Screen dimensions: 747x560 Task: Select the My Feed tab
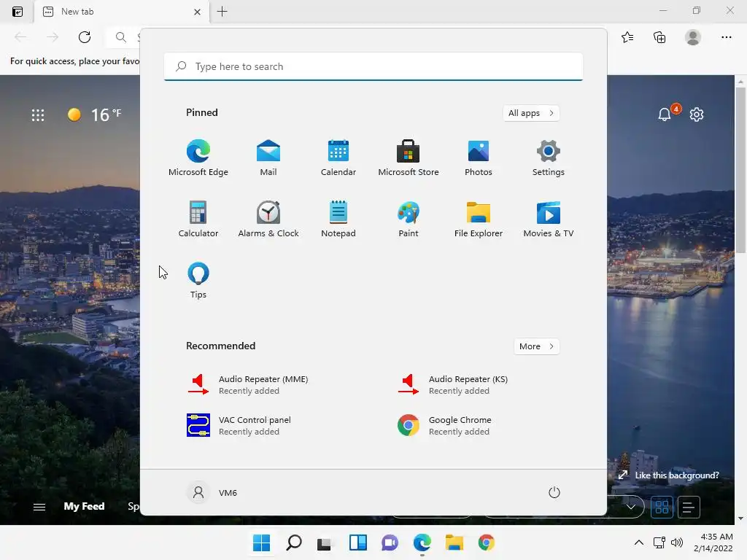(x=85, y=506)
